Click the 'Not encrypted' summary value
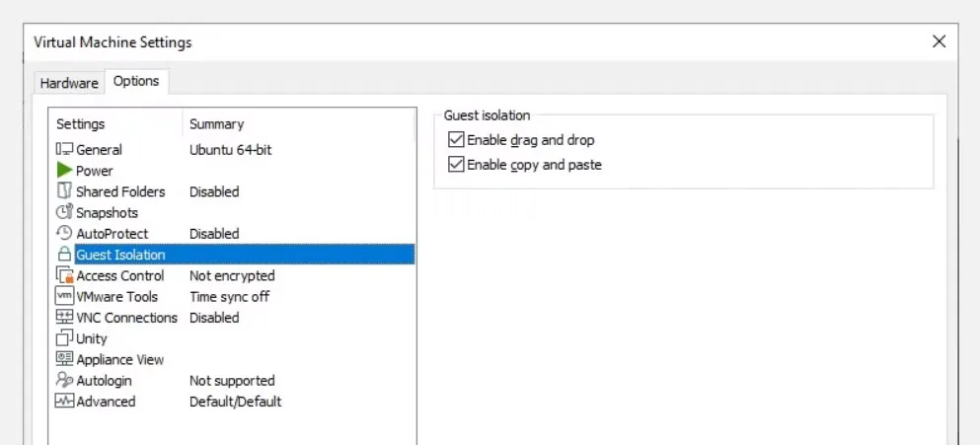The width and height of the screenshot is (980, 445). pyautogui.click(x=232, y=275)
